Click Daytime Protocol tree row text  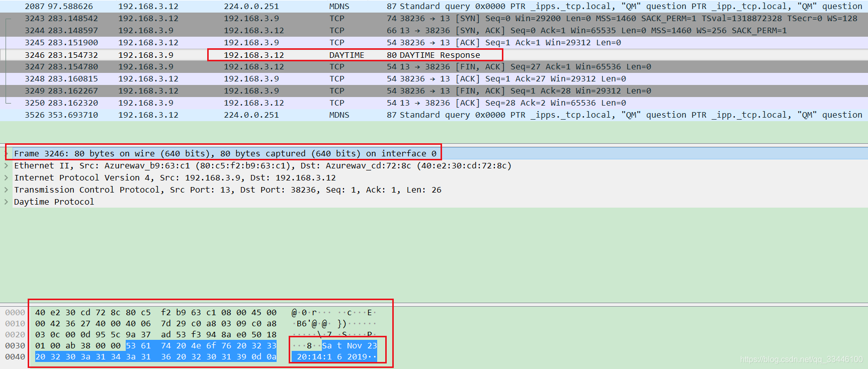click(x=54, y=202)
